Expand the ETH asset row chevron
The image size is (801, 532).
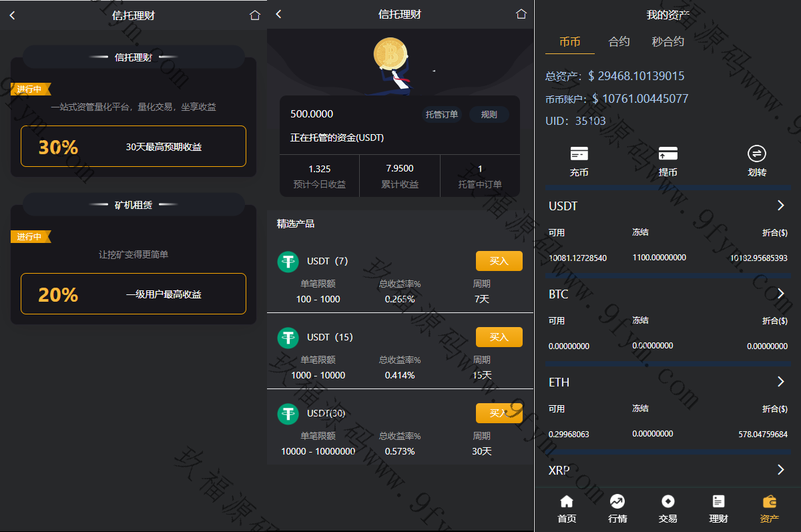click(x=780, y=382)
